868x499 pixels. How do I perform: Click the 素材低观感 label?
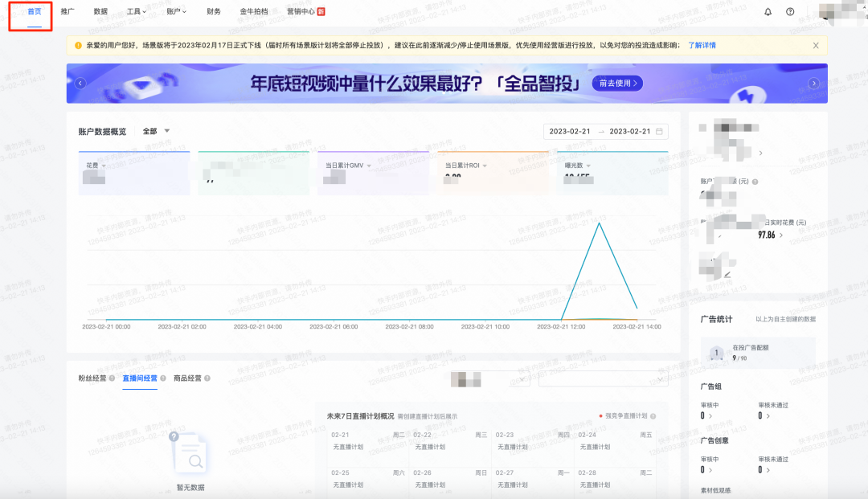tap(716, 491)
